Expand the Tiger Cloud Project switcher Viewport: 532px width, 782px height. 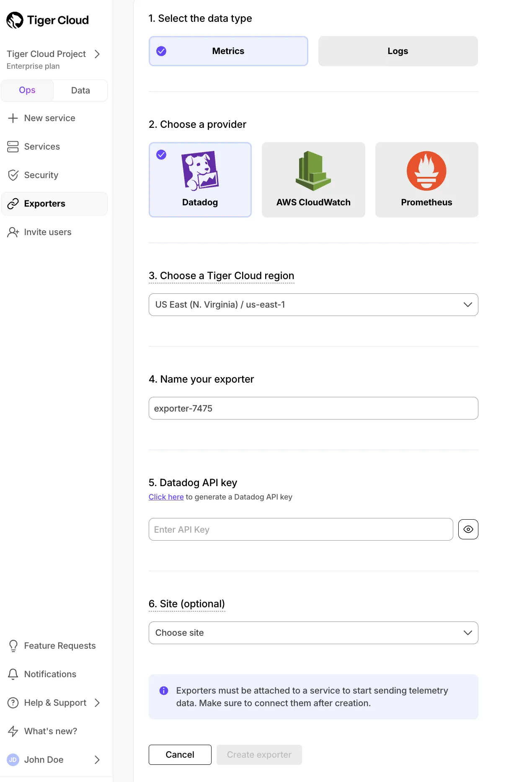(97, 54)
